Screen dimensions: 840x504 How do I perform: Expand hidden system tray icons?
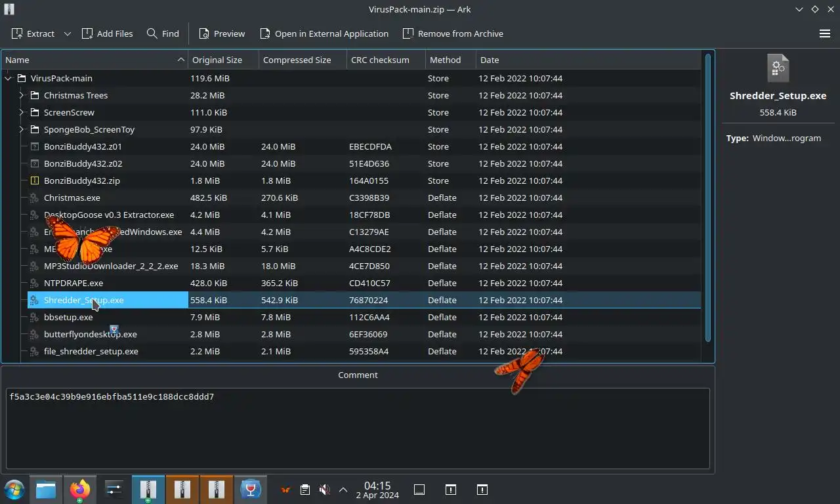[343, 490]
